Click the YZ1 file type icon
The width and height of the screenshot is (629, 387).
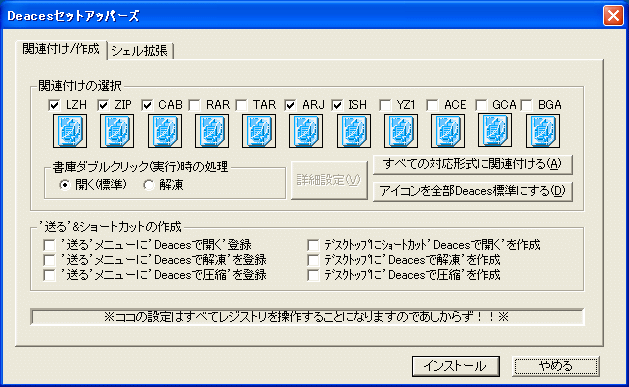(x=401, y=131)
